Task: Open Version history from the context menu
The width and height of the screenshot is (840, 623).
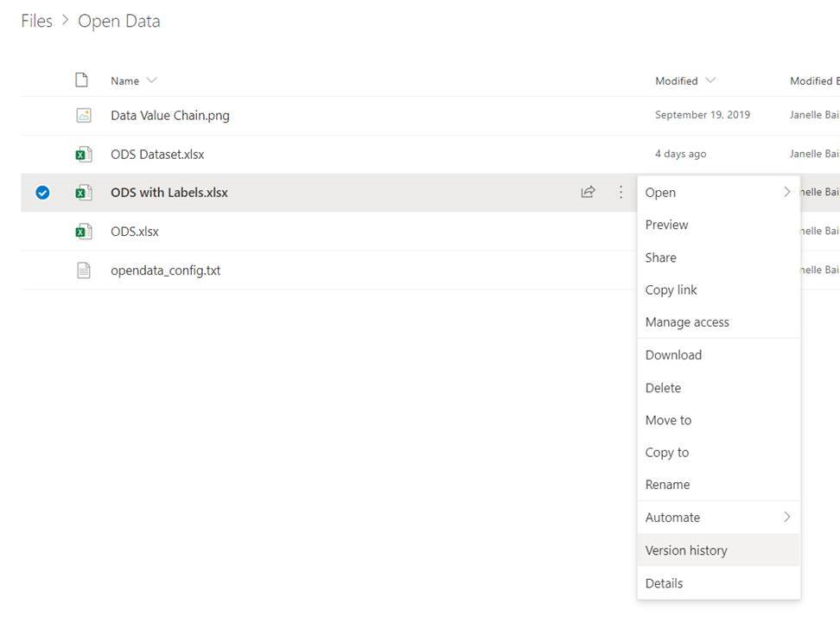Action: point(718,550)
